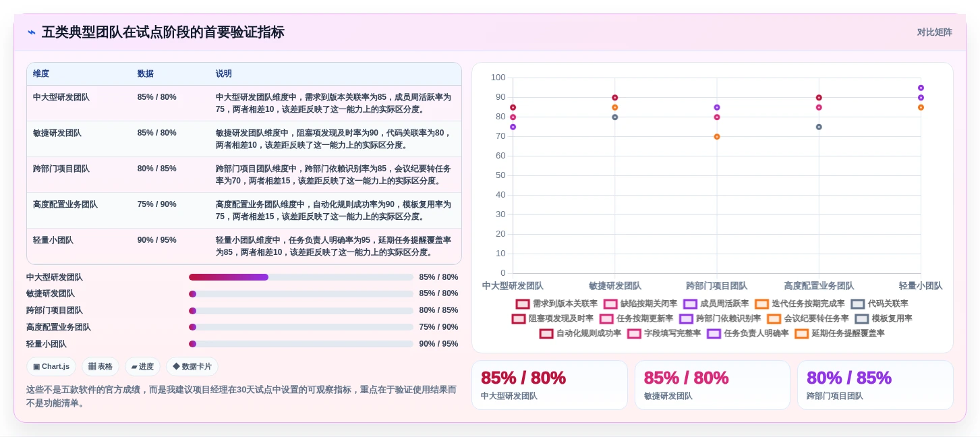Click the 数据 column header
This screenshot has height=437, width=980.
[x=146, y=74]
